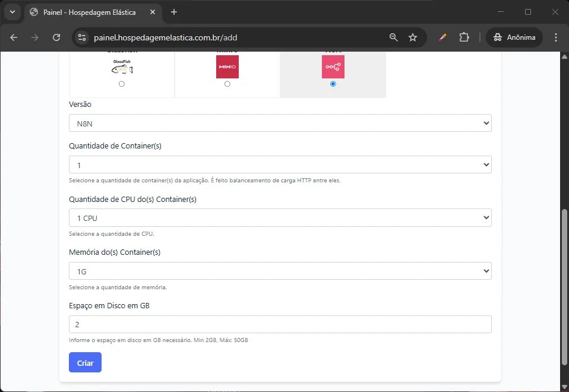This screenshot has width=569, height=392.
Task: Click the scrollbar down arrow
Action: pyautogui.click(x=564, y=387)
